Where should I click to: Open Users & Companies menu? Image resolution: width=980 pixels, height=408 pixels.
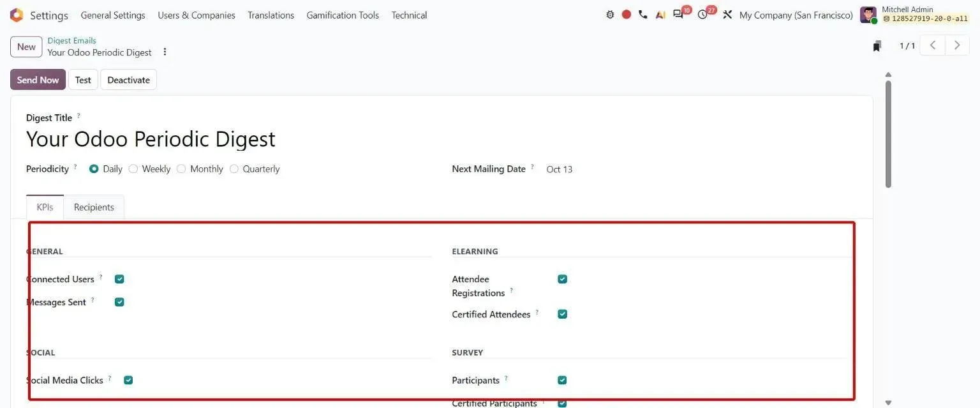tap(197, 15)
